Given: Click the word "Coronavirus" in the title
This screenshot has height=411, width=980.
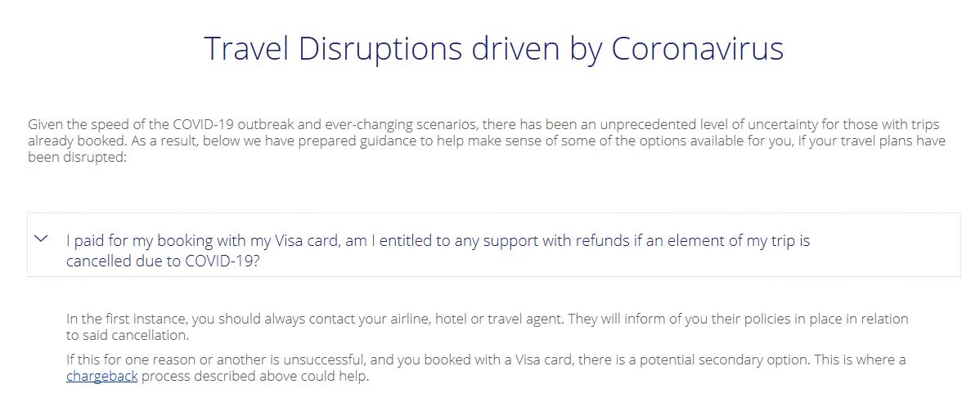Looking at the screenshot, I should (698, 49).
